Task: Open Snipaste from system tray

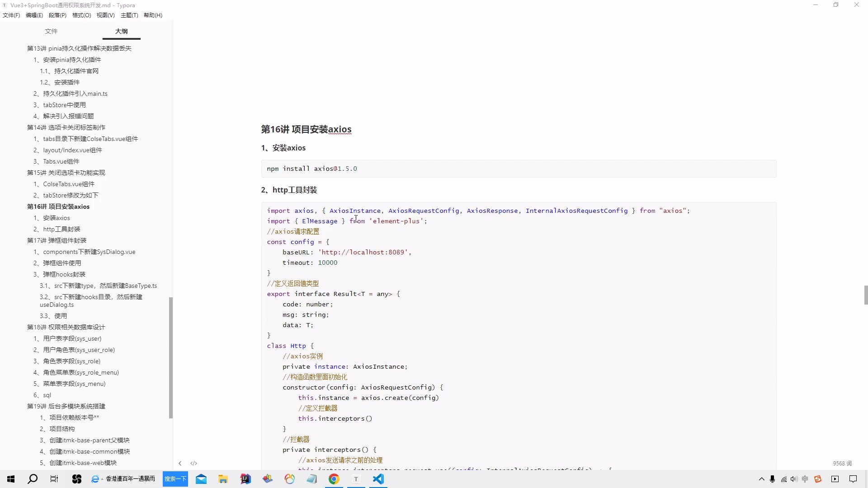Action: click(818, 479)
